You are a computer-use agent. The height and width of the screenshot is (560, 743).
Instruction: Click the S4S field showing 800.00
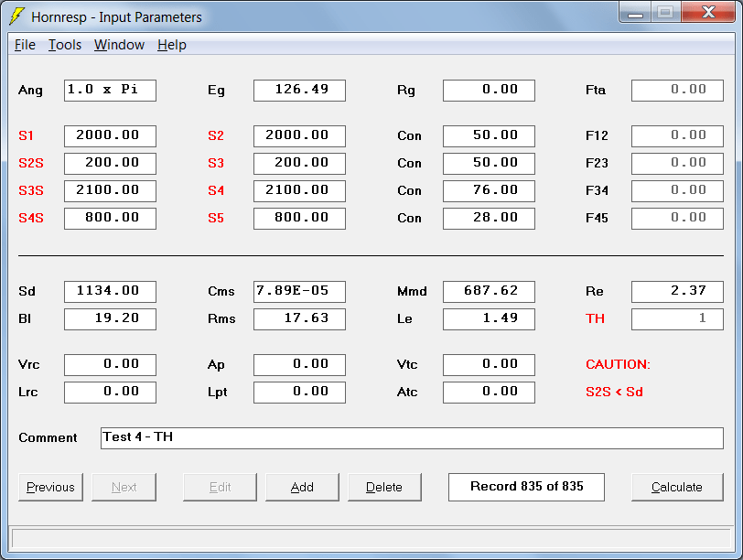(x=110, y=219)
